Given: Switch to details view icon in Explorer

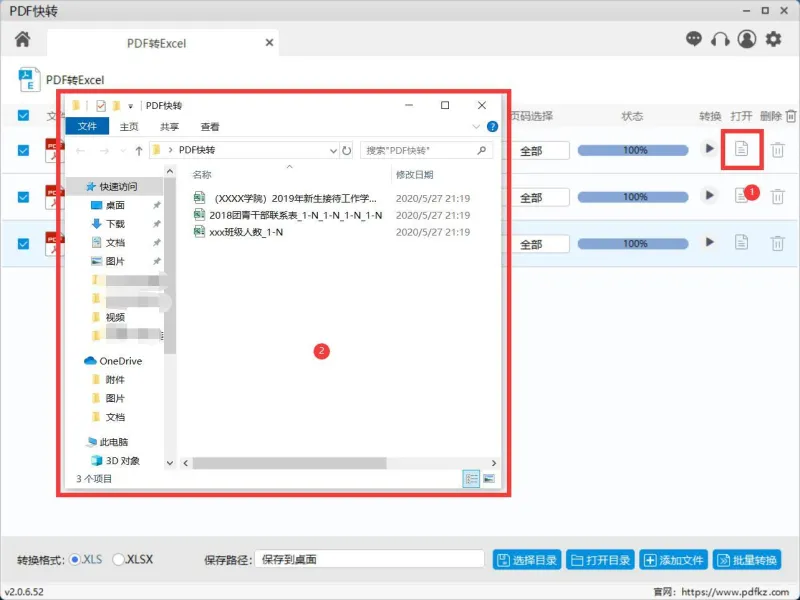Looking at the screenshot, I should [471, 479].
